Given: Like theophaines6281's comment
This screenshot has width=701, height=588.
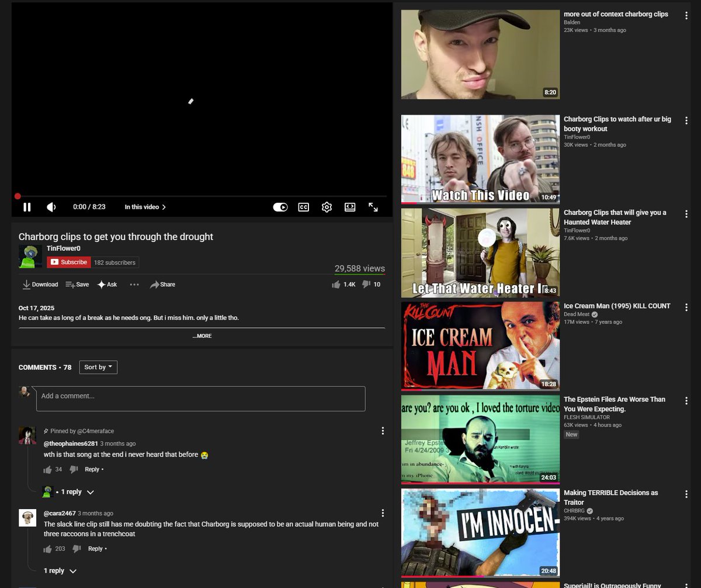Looking at the screenshot, I should (x=47, y=469).
